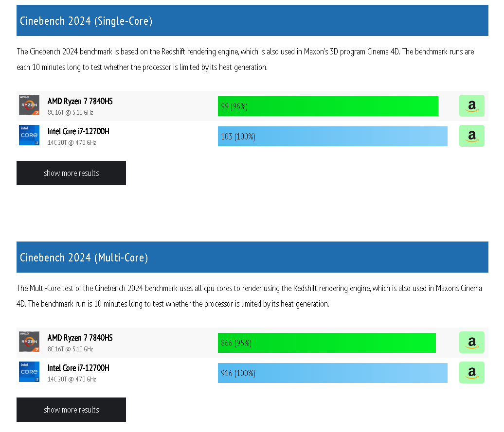Click the Amazon icon for i7-12700H single-core
The width and height of the screenshot is (504, 432).
click(471, 136)
